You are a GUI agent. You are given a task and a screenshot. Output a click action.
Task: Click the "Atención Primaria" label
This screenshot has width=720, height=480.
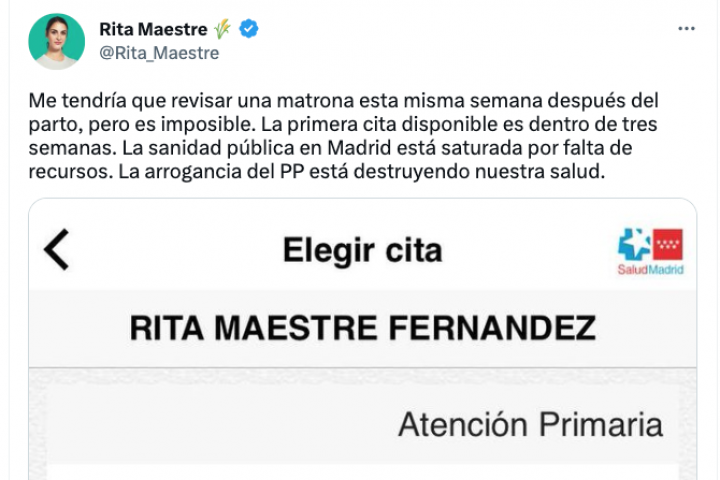click(x=530, y=424)
